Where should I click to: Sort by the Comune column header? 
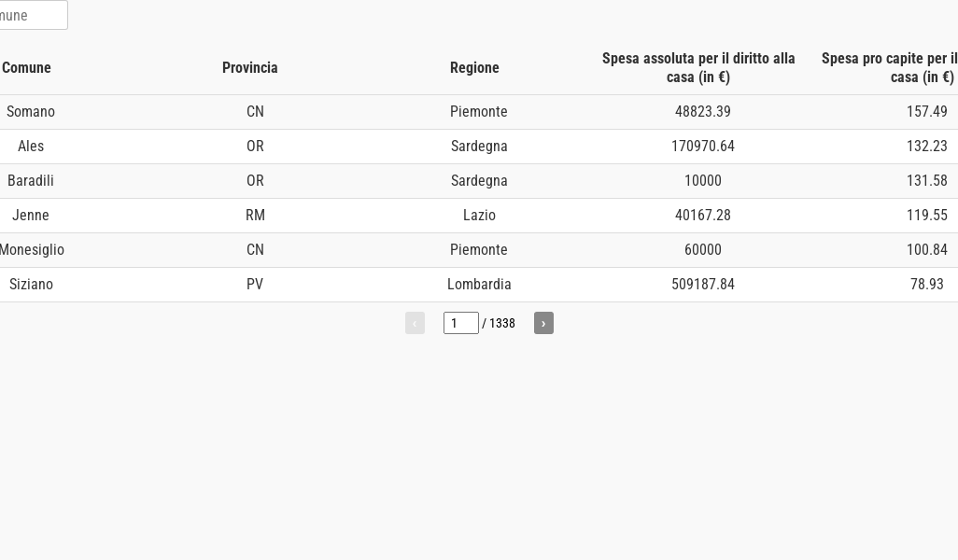pyautogui.click(x=26, y=67)
